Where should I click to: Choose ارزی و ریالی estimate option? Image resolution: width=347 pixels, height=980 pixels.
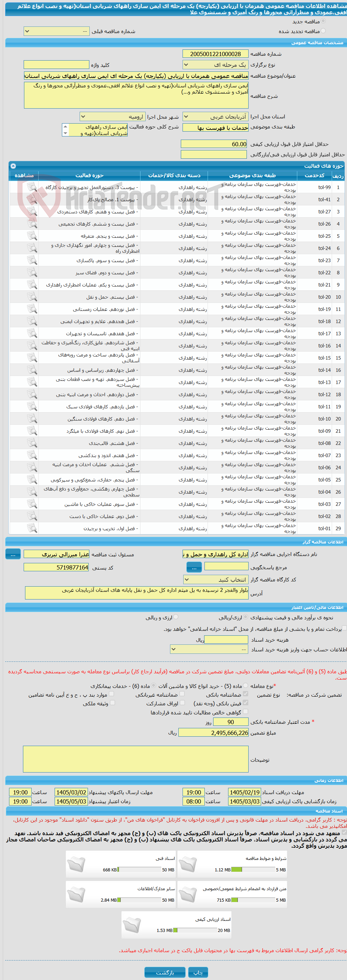(176, 617)
